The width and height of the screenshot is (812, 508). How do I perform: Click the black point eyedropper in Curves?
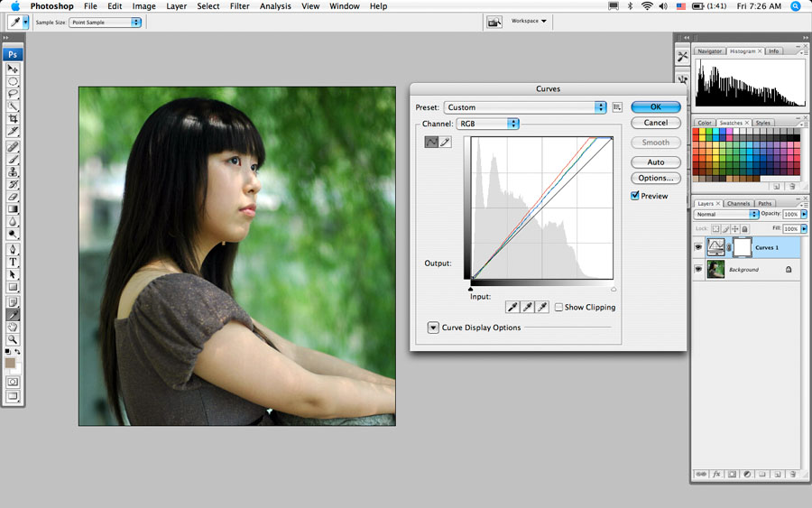tap(512, 308)
